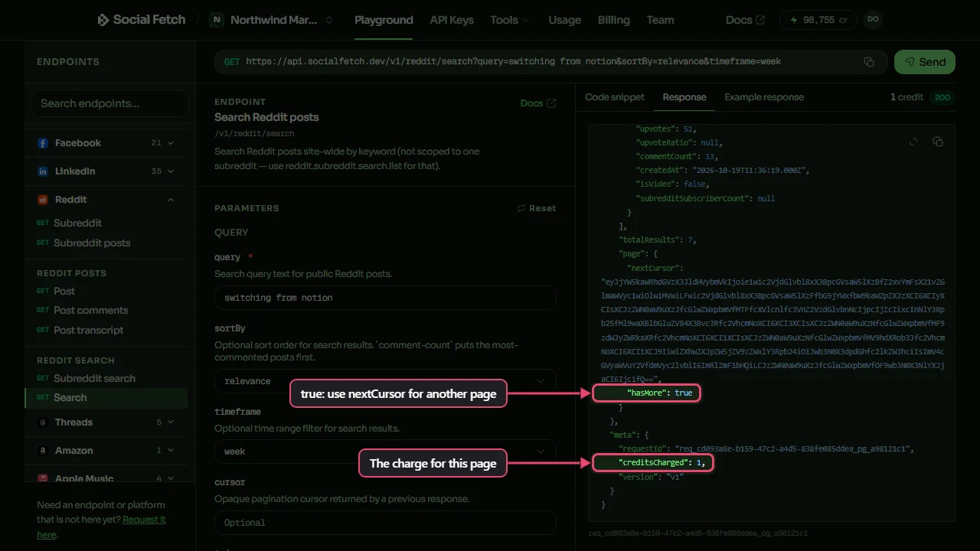
Task: Focus the Search endpoints field
Action: pos(109,103)
